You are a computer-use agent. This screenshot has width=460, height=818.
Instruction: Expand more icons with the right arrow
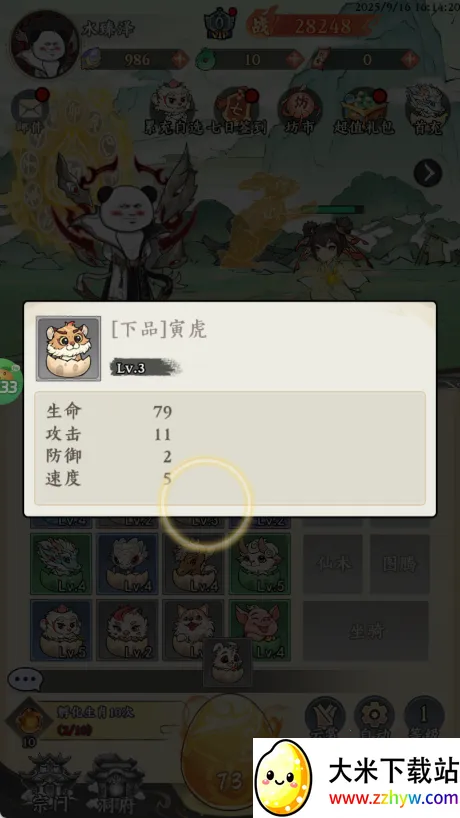(428, 173)
